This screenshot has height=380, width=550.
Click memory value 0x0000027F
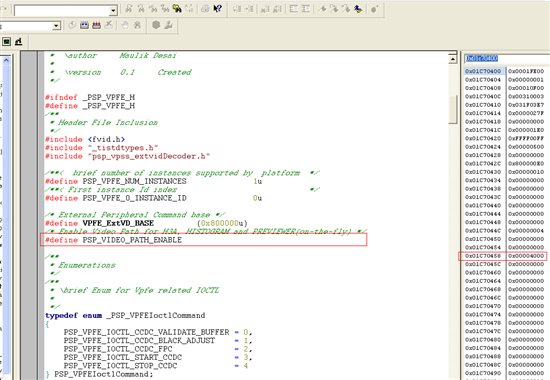526,113
